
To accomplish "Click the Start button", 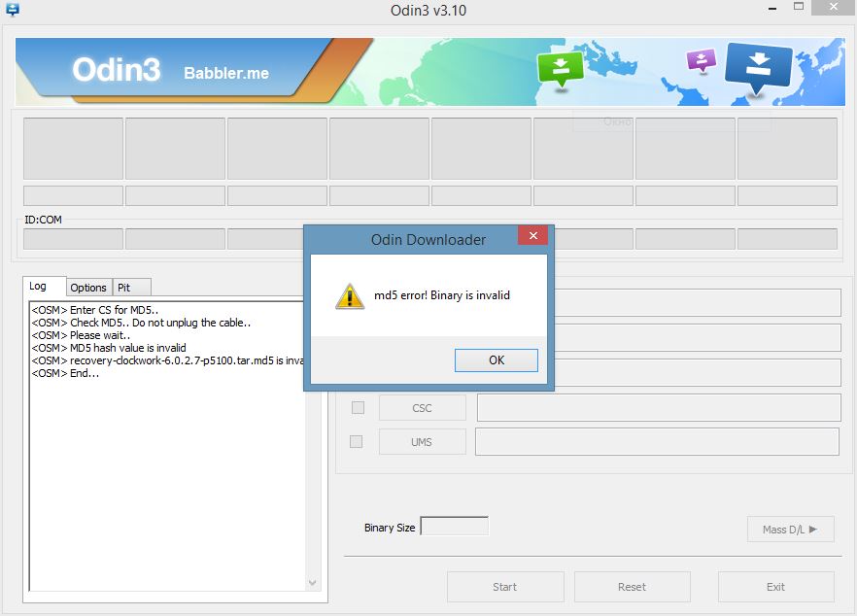I will pos(505,587).
